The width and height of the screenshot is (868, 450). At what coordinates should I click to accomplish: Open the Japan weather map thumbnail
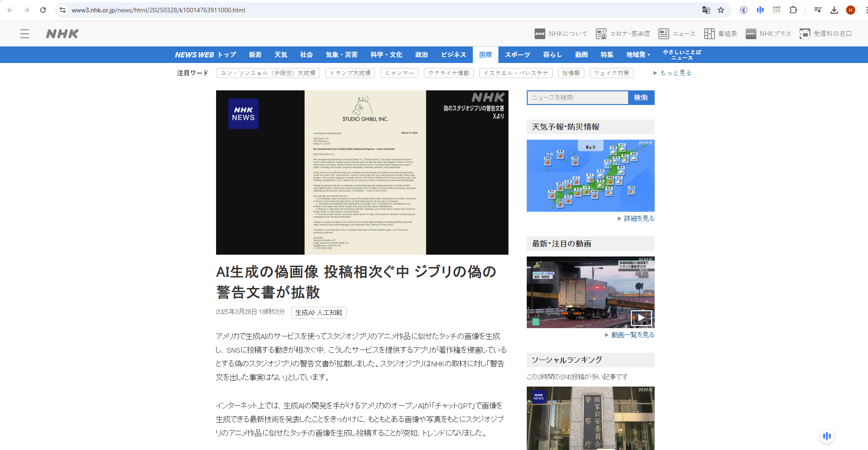[x=590, y=176]
